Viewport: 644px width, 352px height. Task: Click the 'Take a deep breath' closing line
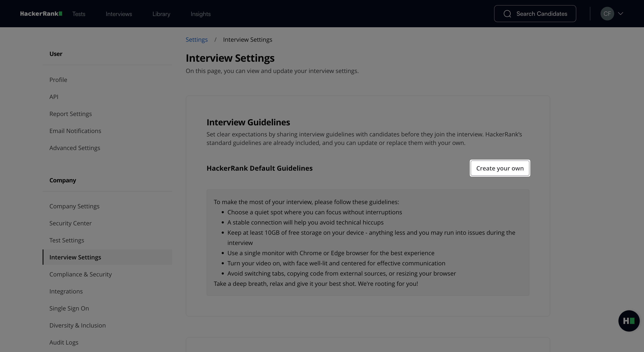point(316,284)
